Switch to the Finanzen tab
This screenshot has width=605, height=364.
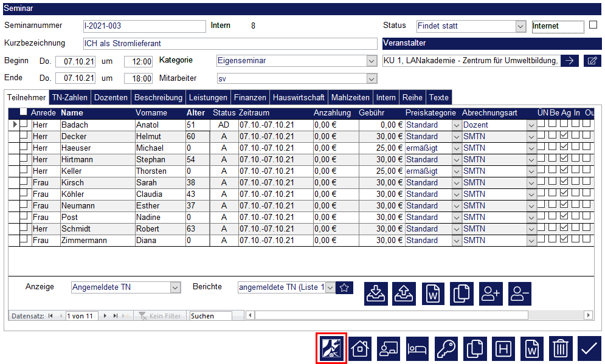pyautogui.click(x=250, y=98)
